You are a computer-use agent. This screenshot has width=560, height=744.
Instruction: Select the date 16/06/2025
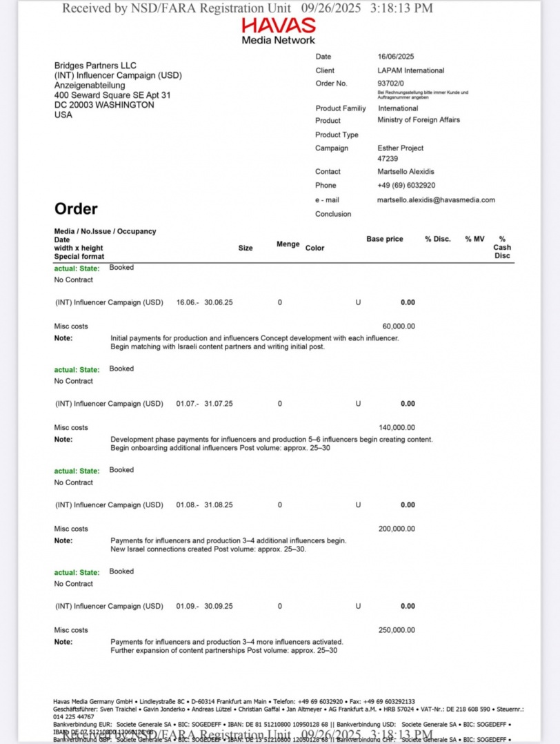395,57
